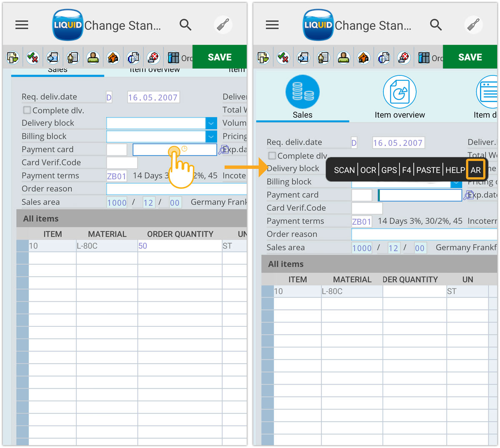Click the Exp.date search icon on the left screen
This screenshot has width=500, height=448.
pos(223,150)
